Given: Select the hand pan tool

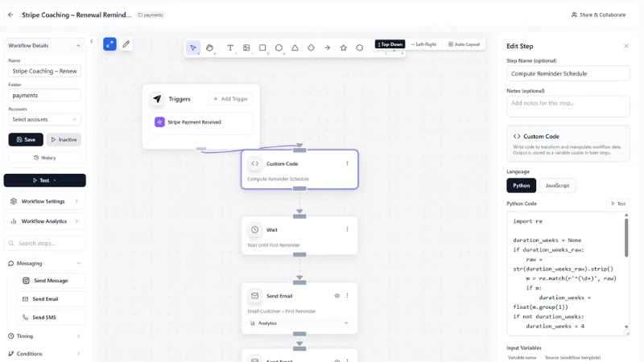Looking at the screenshot, I should click(209, 47).
